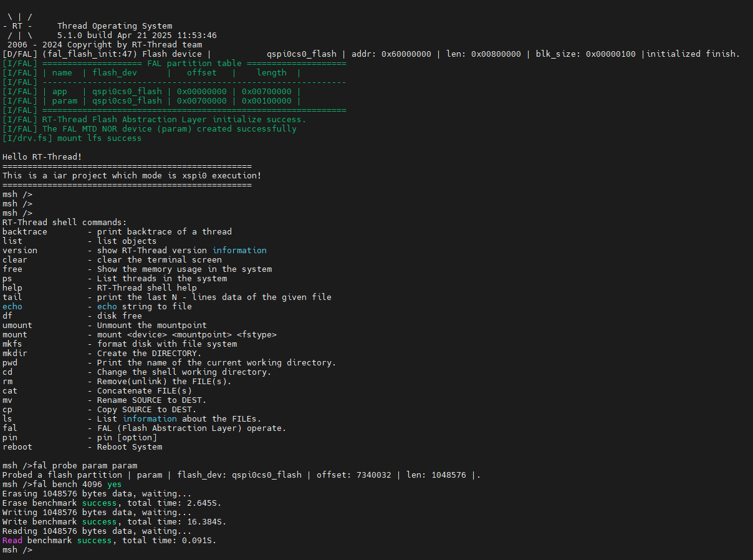Click 'FAL (Flash Abstraction Layer) operate.' description

pos(191,428)
